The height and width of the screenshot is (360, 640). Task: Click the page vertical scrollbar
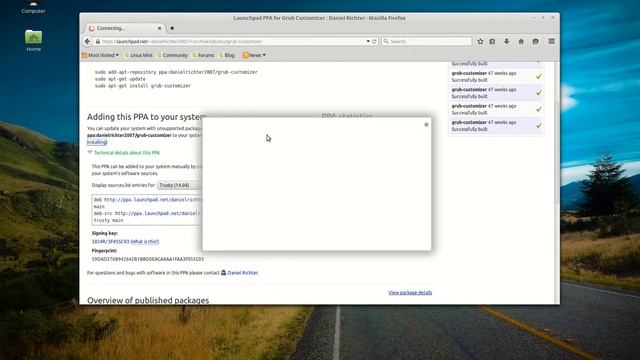tap(557, 153)
